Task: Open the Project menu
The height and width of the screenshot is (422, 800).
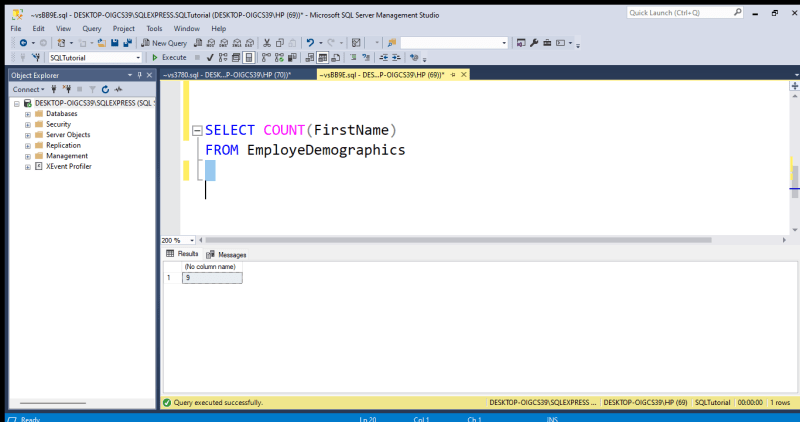Action: pyautogui.click(x=123, y=29)
